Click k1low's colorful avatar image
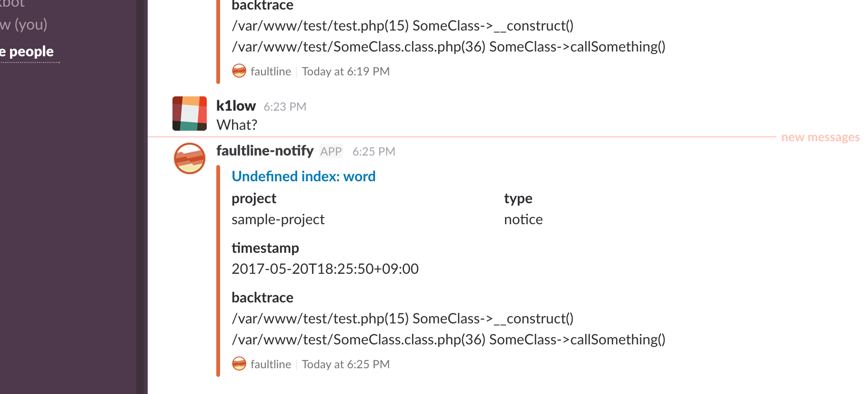This screenshot has height=394, width=868. click(190, 113)
